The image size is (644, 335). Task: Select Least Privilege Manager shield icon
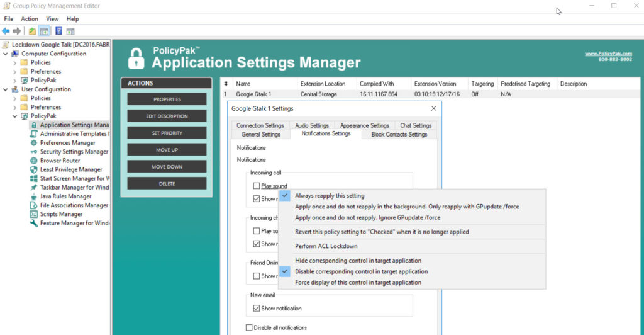(x=34, y=169)
